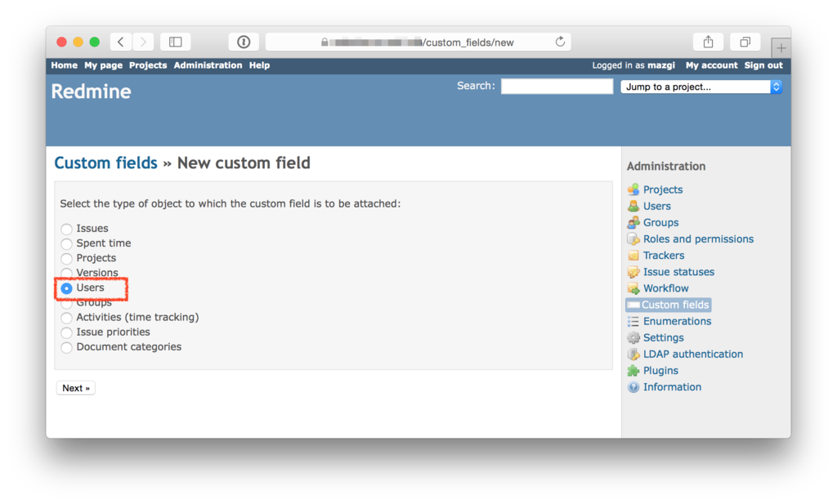Screen dimensions: 837x504
Task: Open the Enumerations sidebar link
Action: [x=677, y=321]
